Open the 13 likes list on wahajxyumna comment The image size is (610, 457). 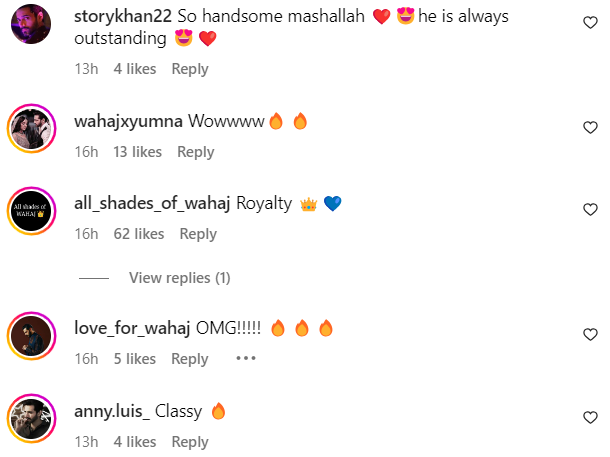pyautogui.click(x=137, y=152)
